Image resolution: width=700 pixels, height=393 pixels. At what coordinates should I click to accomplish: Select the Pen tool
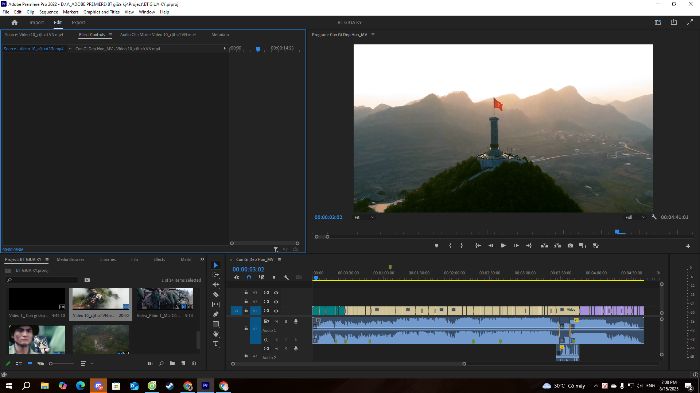(x=216, y=314)
